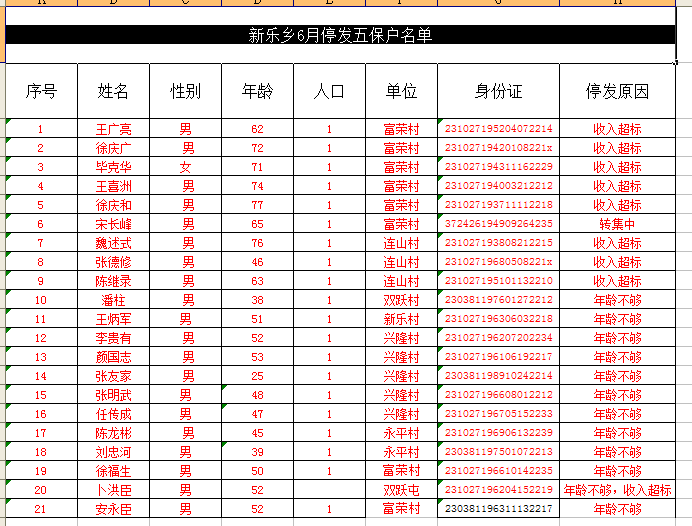Select the name cell 王炳军
Viewport: 692px width, 526px height.
click(113, 319)
